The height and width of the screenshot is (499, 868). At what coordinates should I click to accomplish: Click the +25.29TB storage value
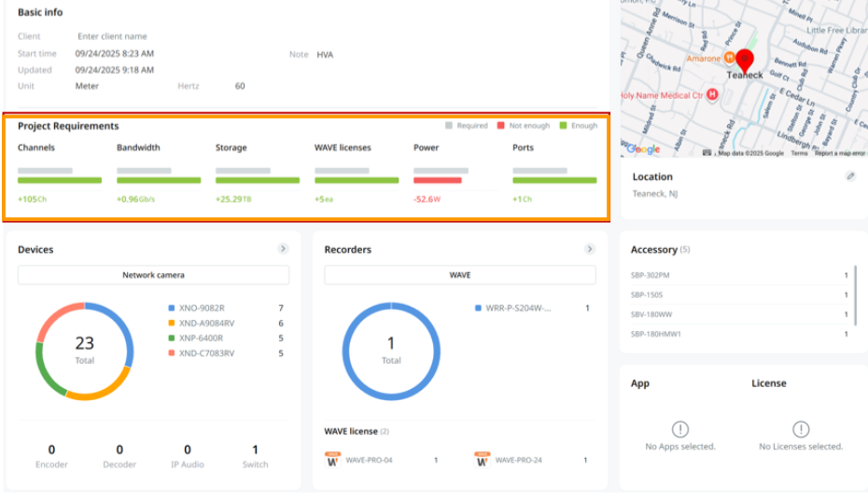pyautogui.click(x=233, y=200)
